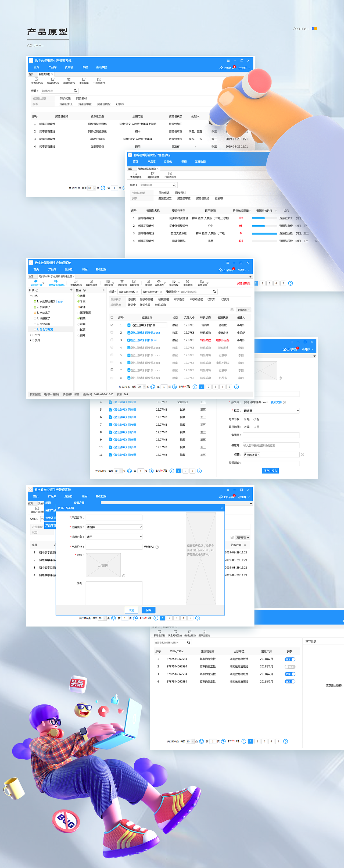
Task: Click full progress bar of 自定义资源包 row
Action: pyautogui.click(x=264, y=233)
